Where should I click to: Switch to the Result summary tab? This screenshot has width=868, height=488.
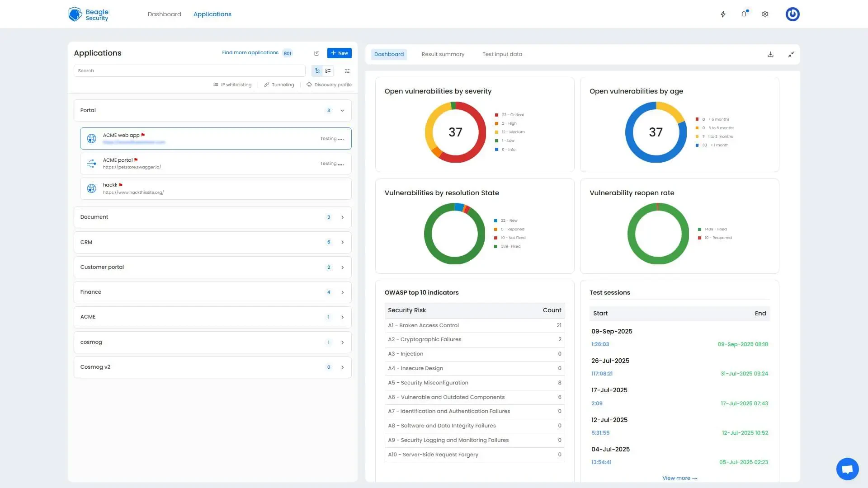tap(443, 54)
